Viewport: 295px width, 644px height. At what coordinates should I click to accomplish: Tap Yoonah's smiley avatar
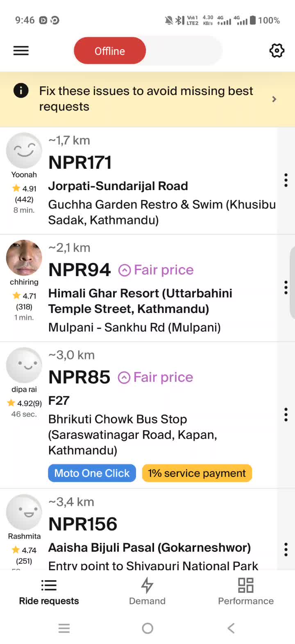24,150
